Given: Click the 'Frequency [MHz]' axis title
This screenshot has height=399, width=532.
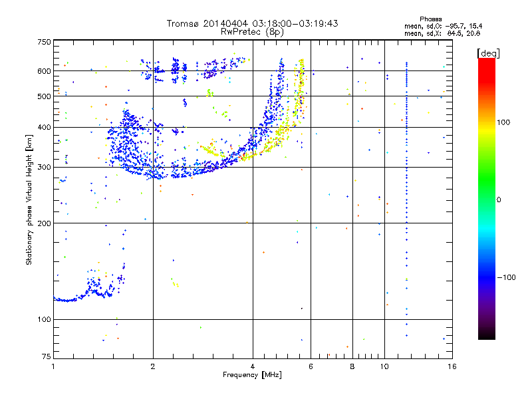Looking at the screenshot, I should 252,375.
